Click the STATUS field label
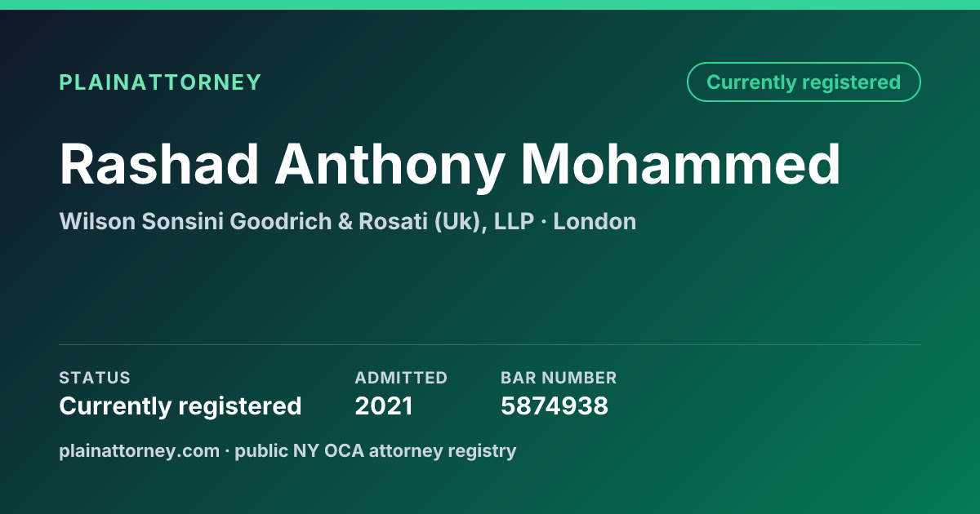Screen dimensions: 980x514 [x=95, y=378]
